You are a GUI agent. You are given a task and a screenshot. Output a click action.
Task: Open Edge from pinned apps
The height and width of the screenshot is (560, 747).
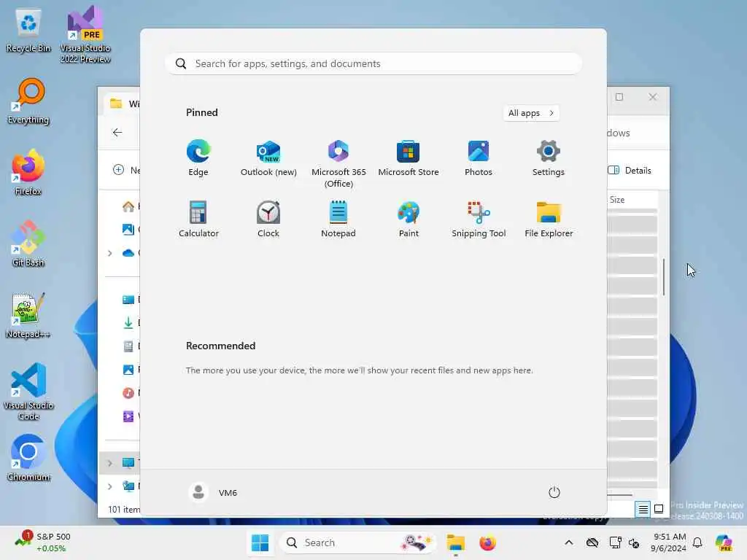[x=198, y=158]
